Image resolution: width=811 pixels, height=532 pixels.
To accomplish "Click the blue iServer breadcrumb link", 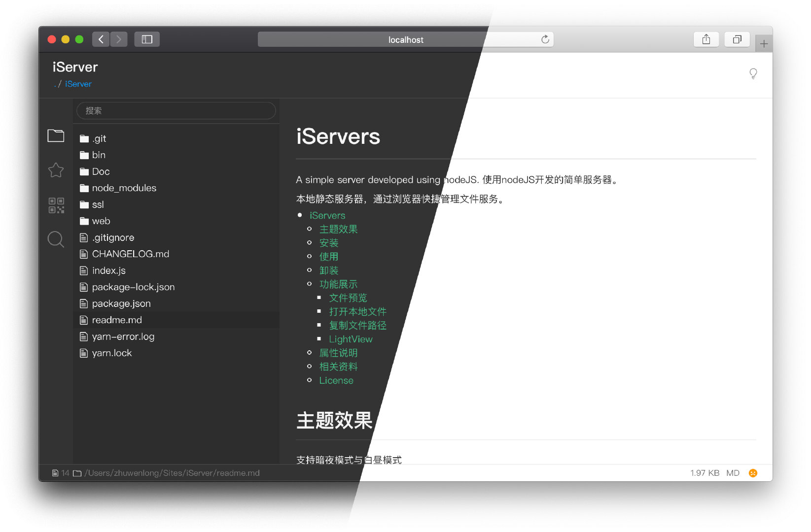I will point(78,84).
